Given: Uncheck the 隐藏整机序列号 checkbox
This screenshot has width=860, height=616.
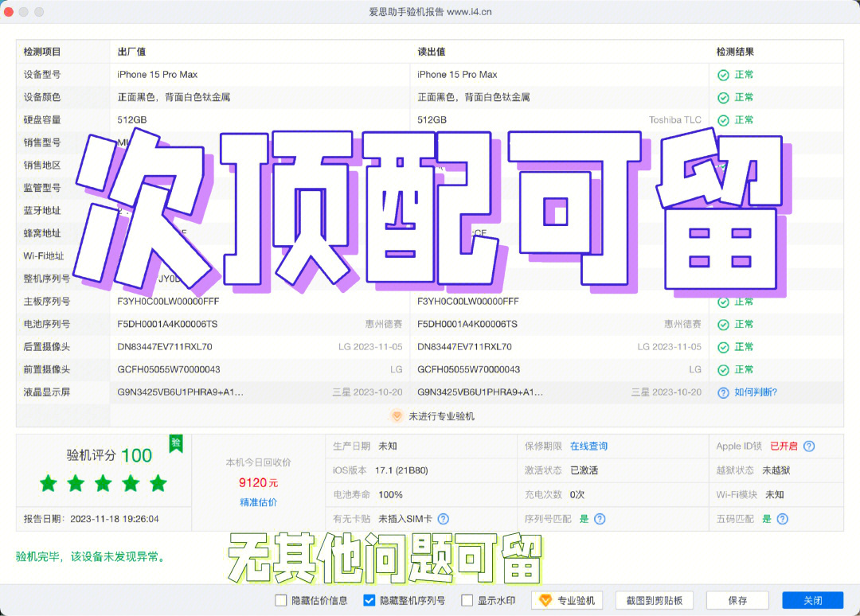Looking at the screenshot, I should pos(369,601).
